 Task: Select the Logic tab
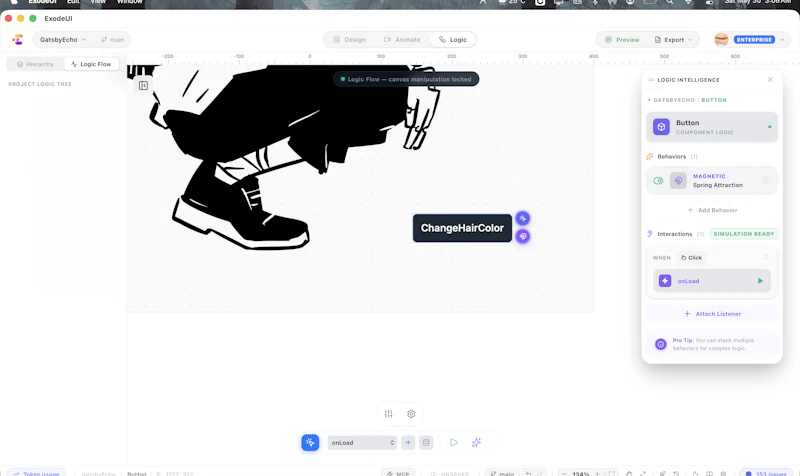click(453, 39)
